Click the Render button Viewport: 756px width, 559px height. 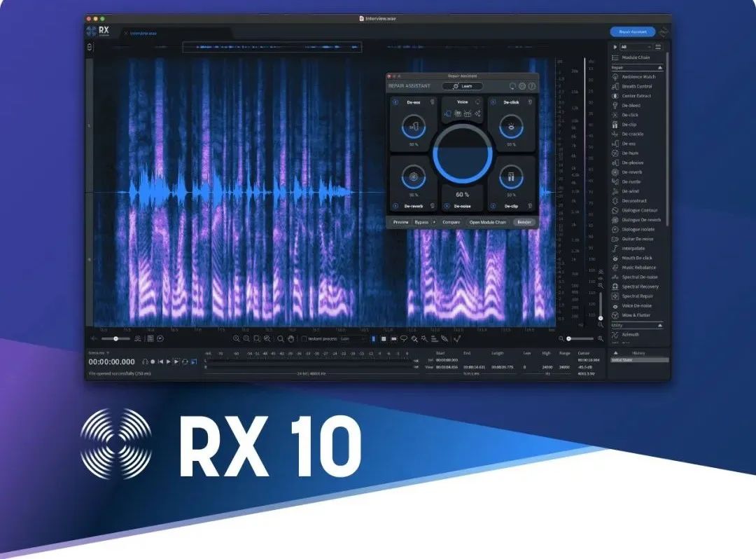524,222
